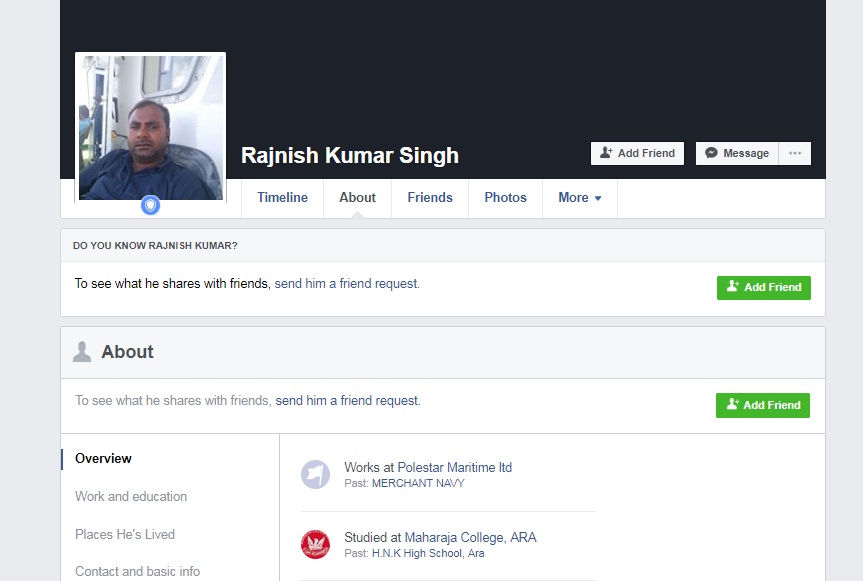Select the About tab

[x=357, y=198]
